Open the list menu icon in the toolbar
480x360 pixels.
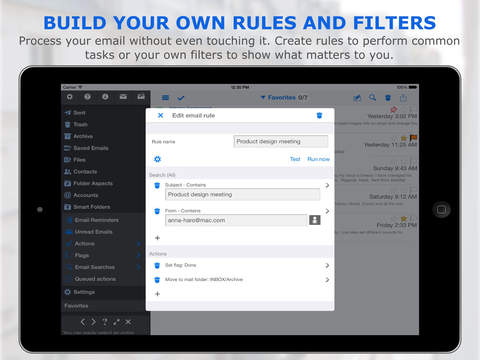pyautogui.click(x=165, y=97)
